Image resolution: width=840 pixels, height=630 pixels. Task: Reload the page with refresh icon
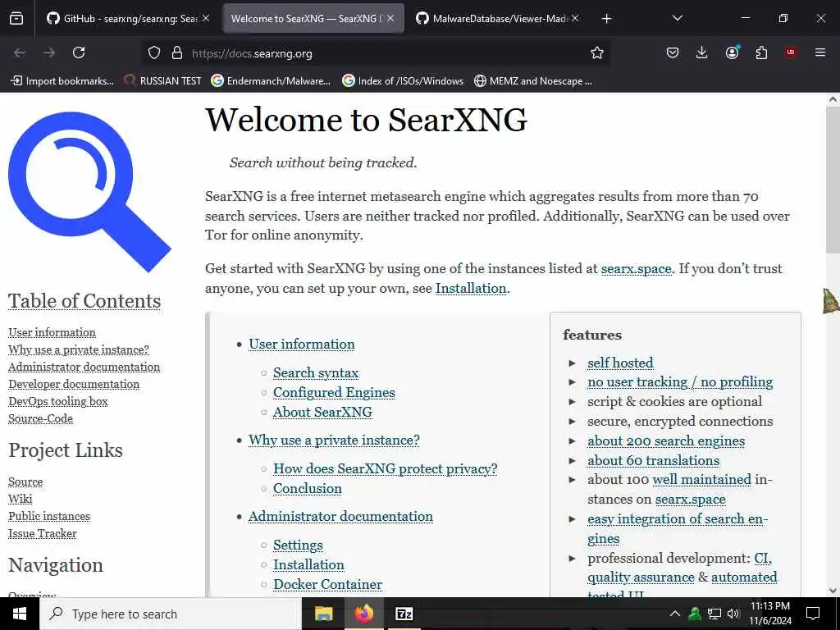[x=79, y=52]
